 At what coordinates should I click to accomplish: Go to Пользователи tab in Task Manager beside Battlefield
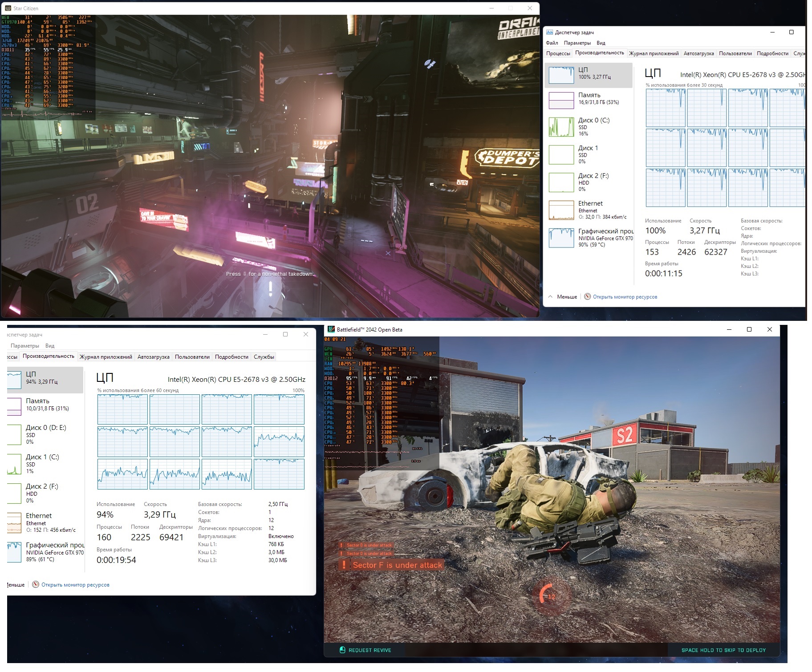[192, 357]
